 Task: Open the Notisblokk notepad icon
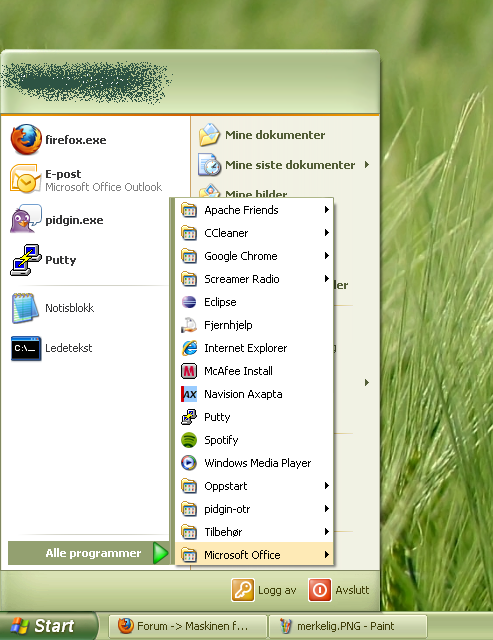point(23,308)
